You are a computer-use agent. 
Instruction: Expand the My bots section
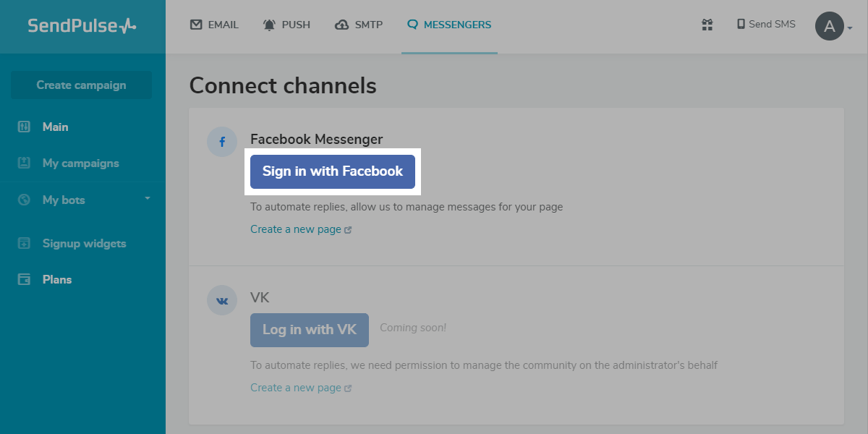pyautogui.click(x=147, y=199)
